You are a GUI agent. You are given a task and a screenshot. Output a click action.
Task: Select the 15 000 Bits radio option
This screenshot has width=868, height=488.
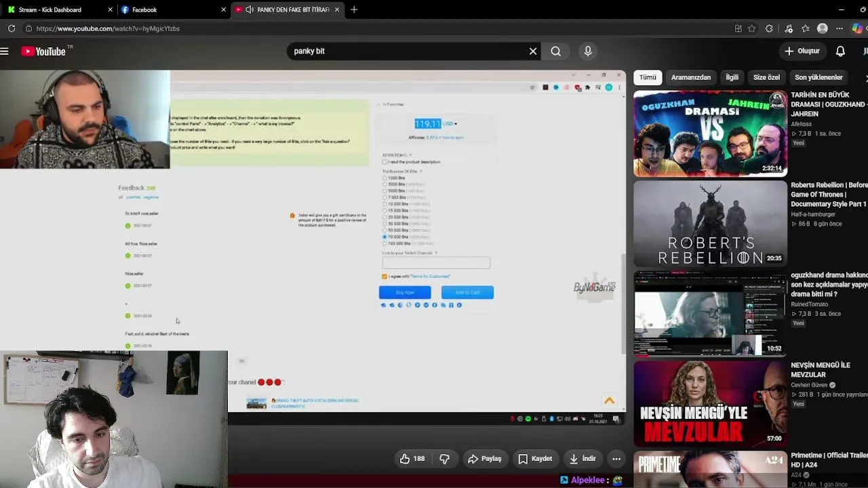384,211
